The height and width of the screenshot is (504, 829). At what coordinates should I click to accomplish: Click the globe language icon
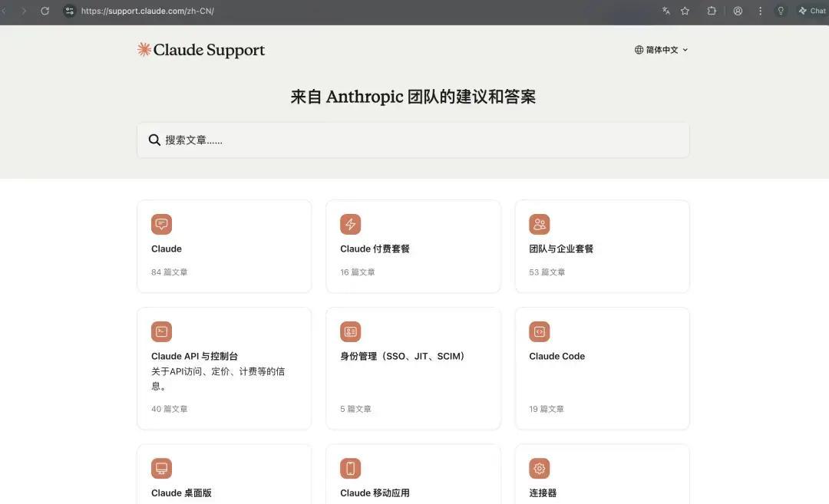point(639,50)
